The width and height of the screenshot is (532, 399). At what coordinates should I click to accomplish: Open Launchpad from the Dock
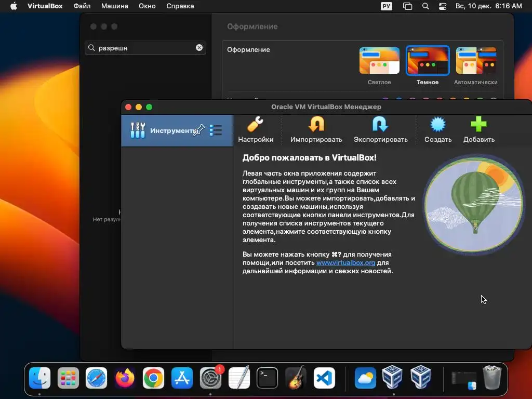[68, 378]
